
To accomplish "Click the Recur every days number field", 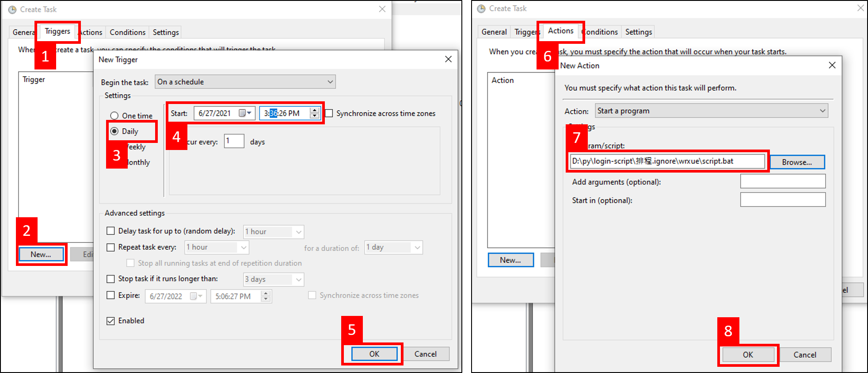I will [x=234, y=141].
